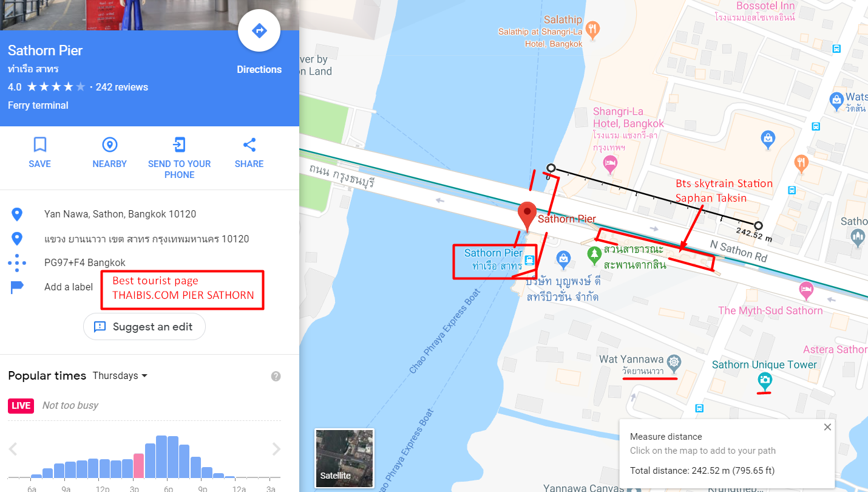Show previous day's popular times chart
Image resolution: width=868 pixels, height=492 pixels.
(13, 449)
